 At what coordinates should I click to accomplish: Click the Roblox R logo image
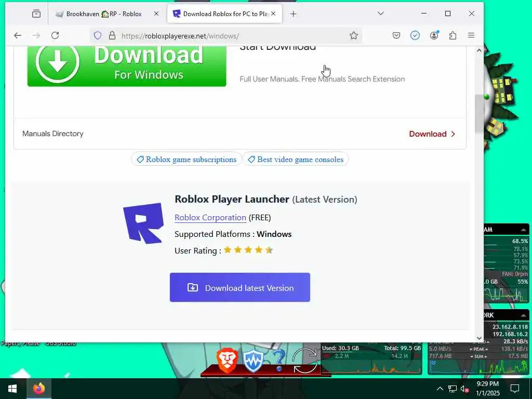(x=143, y=223)
